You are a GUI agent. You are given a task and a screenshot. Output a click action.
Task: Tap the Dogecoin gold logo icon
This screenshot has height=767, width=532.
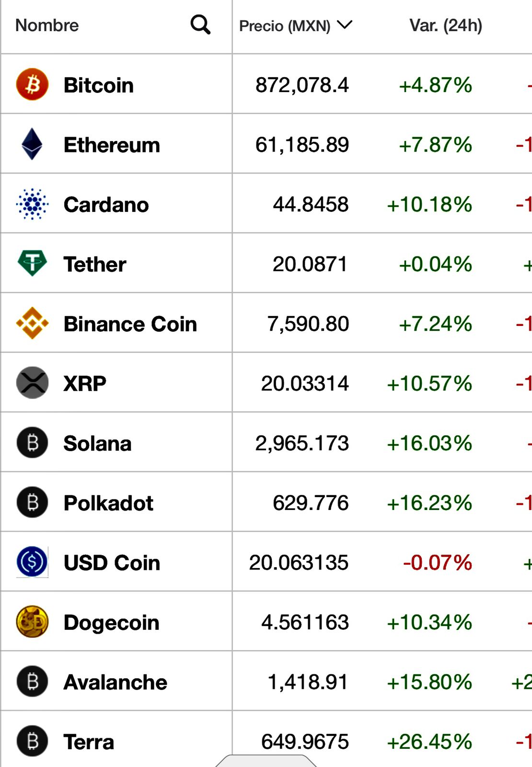click(32, 622)
